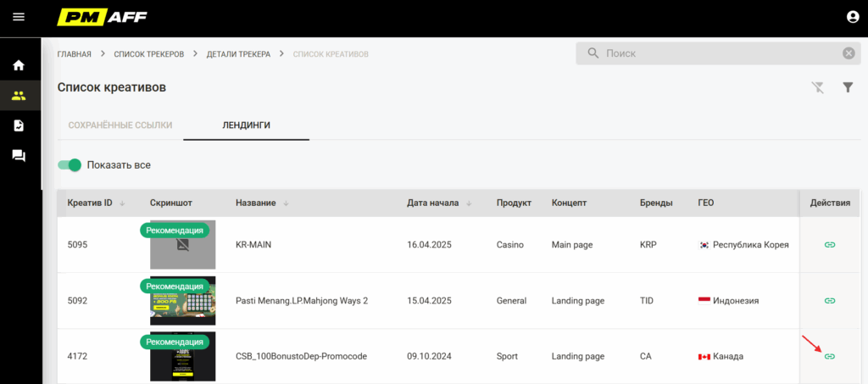Viewport: 868px width, 384px height.
Task: Select the Лендинги tab
Action: click(247, 125)
